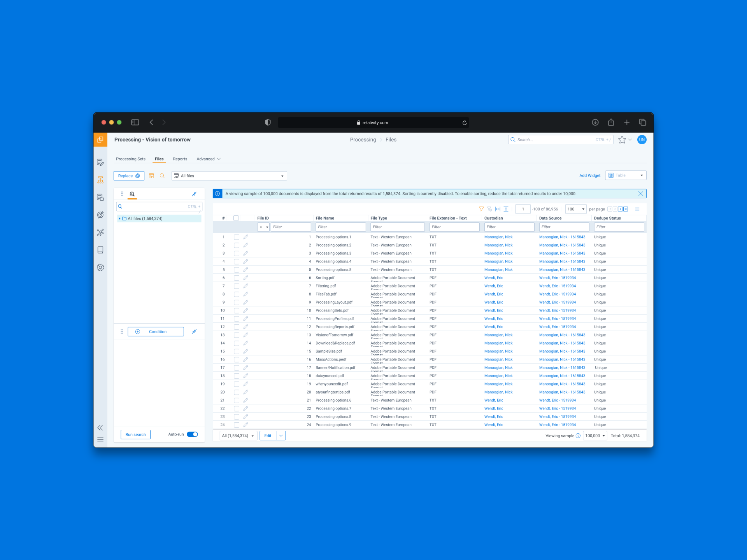747x560 pixels.
Task: Go to the next results page
Action: click(620, 209)
